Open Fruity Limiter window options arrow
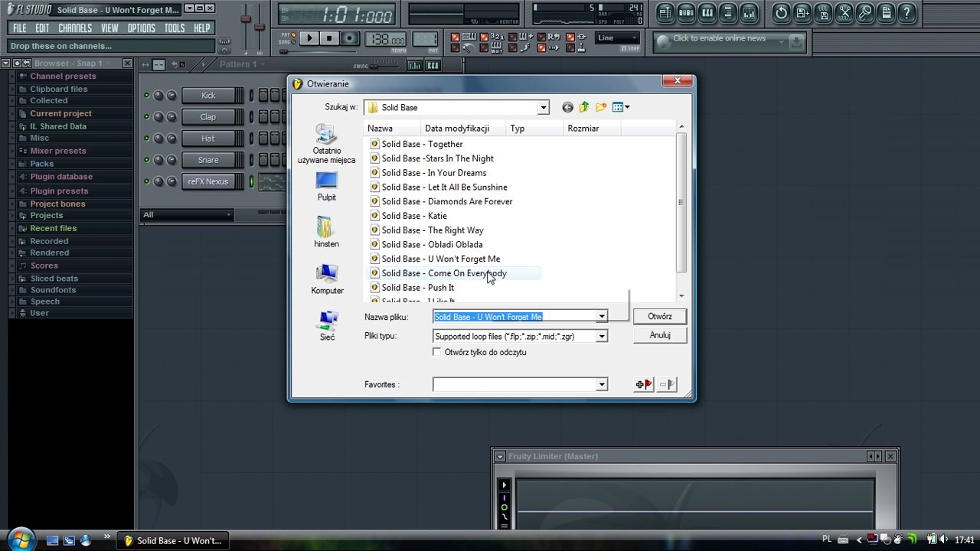 pos(500,456)
